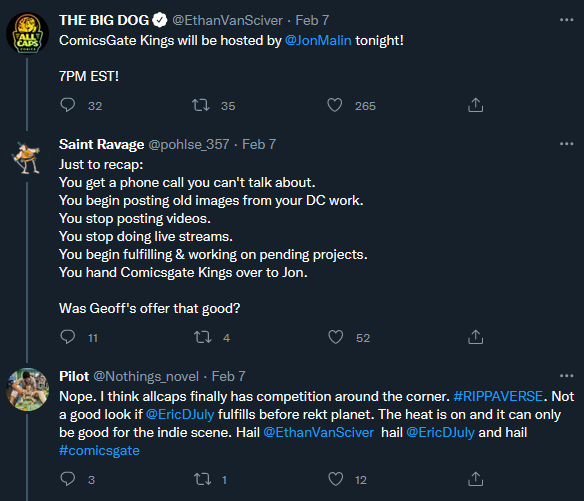This screenshot has height=501, width=584.
Task: Share Pilot's tweet
Action: click(x=475, y=479)
